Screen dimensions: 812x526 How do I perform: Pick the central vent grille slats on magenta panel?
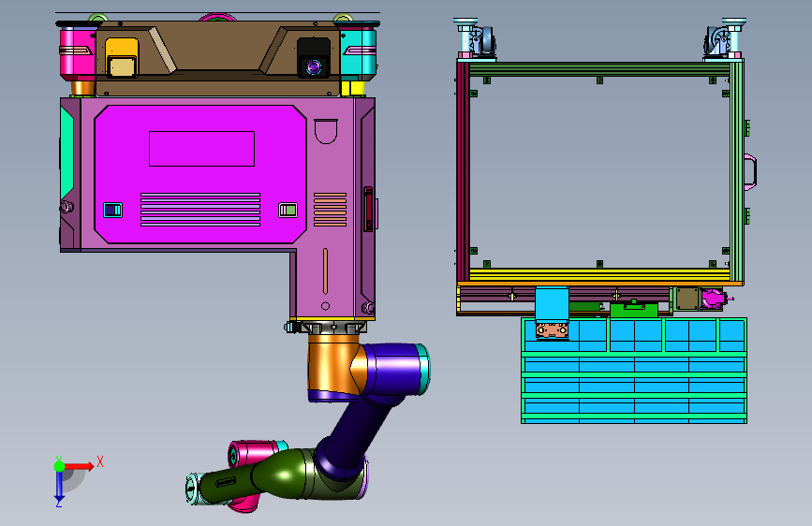tap(200, 210)
